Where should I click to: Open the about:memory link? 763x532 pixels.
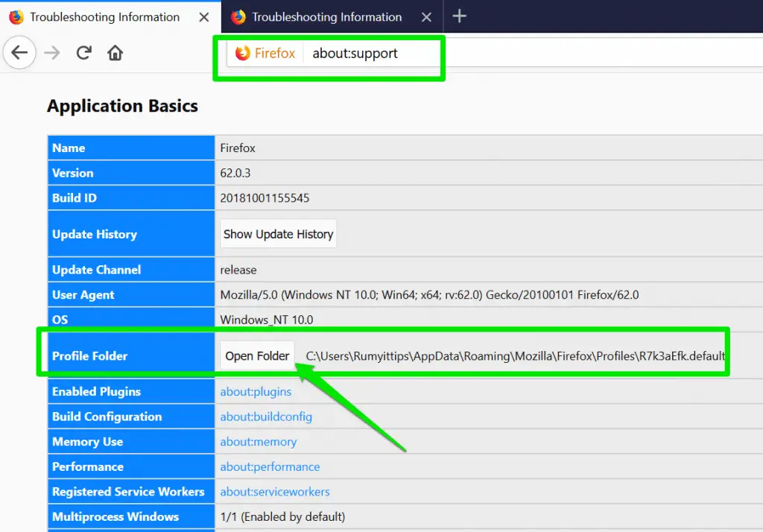pos(259,442)
